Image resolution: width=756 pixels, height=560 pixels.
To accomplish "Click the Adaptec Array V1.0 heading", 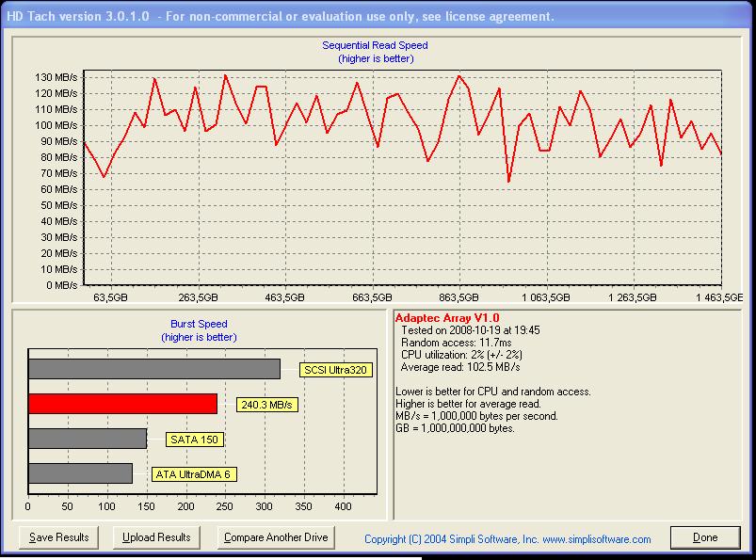I will pos(447,318).
